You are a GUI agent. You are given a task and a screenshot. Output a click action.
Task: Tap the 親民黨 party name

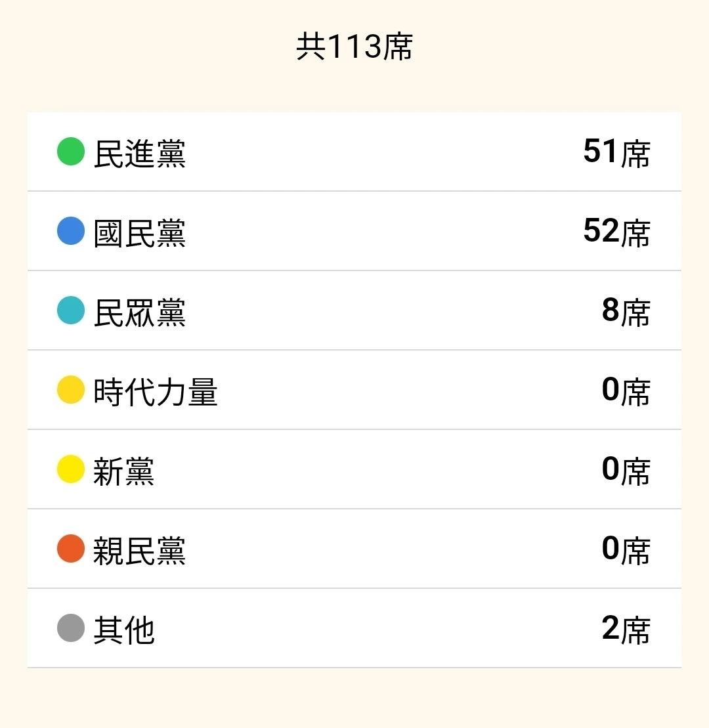[x=139, y=551]
